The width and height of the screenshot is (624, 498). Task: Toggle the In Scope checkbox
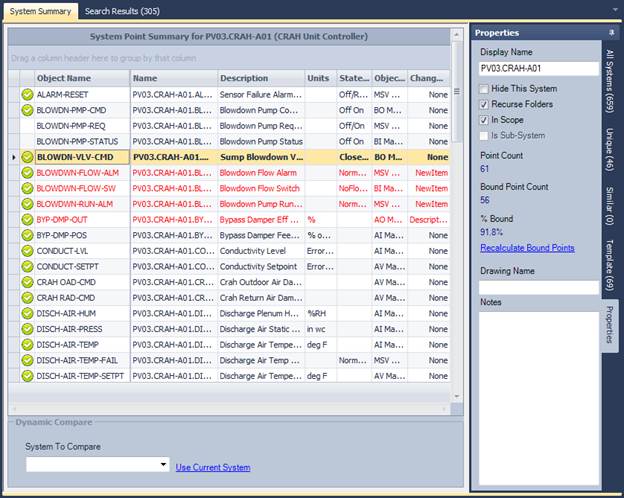point(485,119)
